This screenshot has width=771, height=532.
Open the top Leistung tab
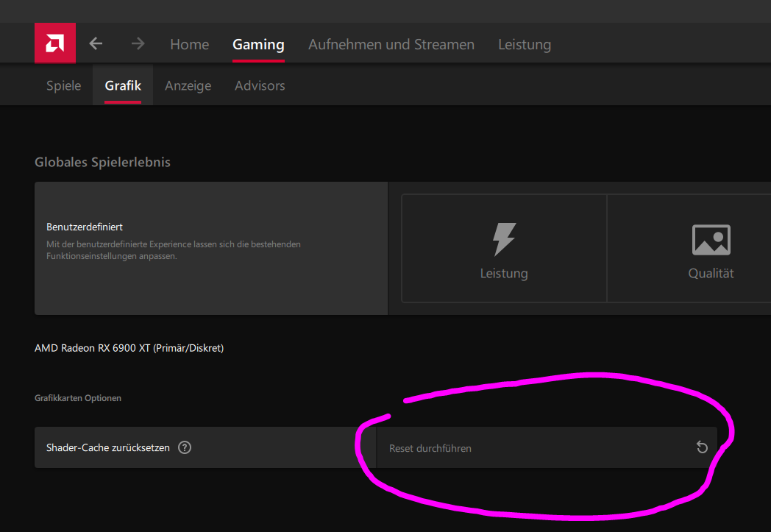pos(524,44)
